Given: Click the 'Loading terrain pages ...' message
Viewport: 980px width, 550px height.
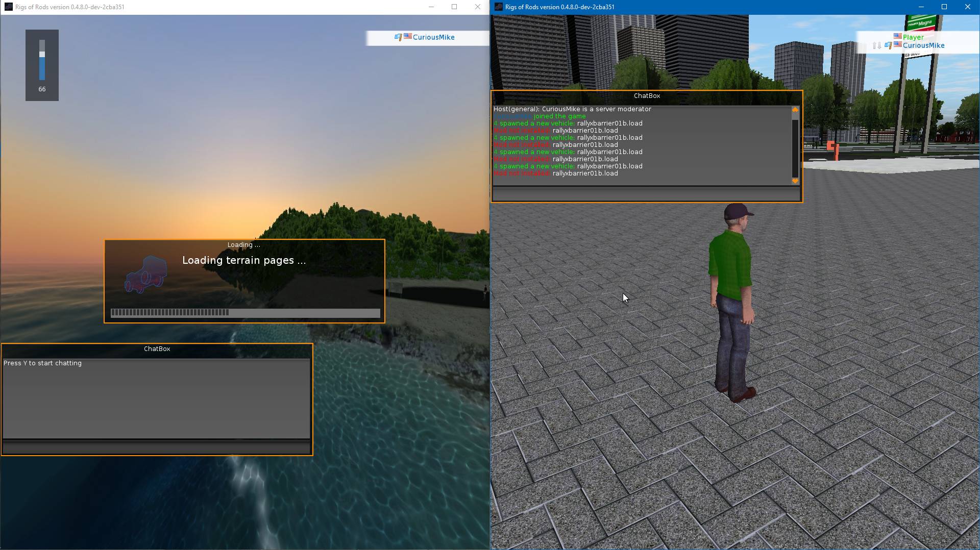Looking at the screenshot, I should point(244,260).
